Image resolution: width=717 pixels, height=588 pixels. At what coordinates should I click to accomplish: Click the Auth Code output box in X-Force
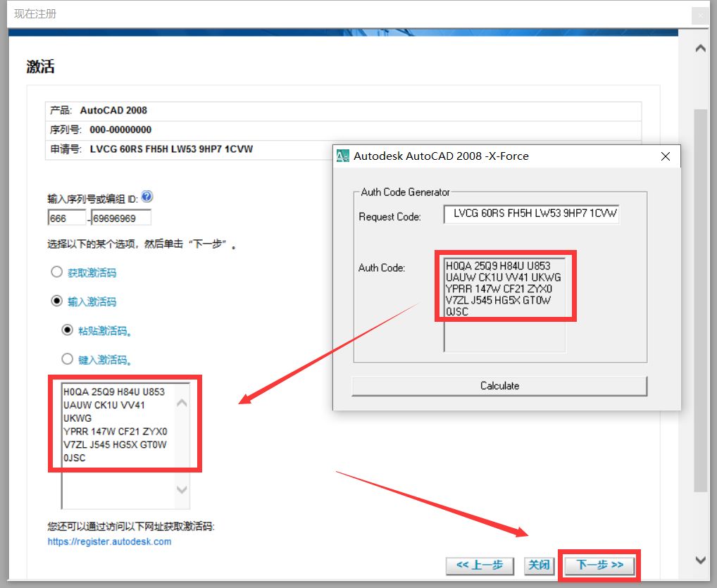click(x=504, y=304)
